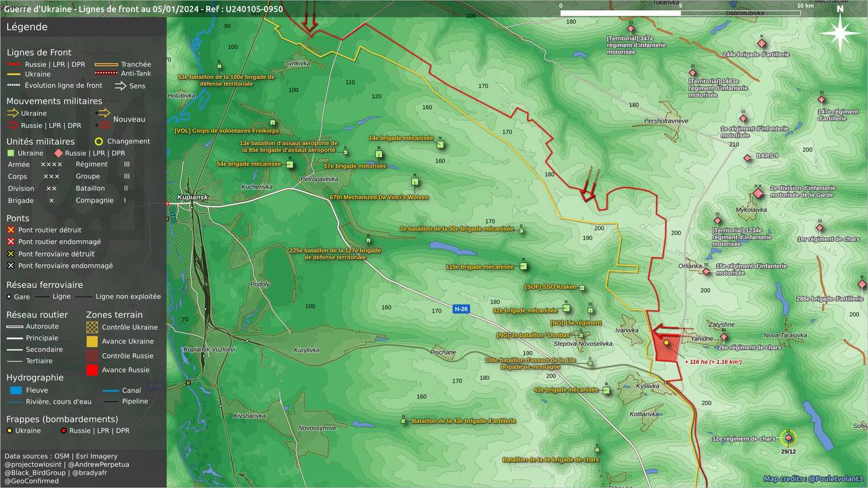Click the yellow strike dot in red zone
The image size is (868, 488).
[x=667, y=343]
